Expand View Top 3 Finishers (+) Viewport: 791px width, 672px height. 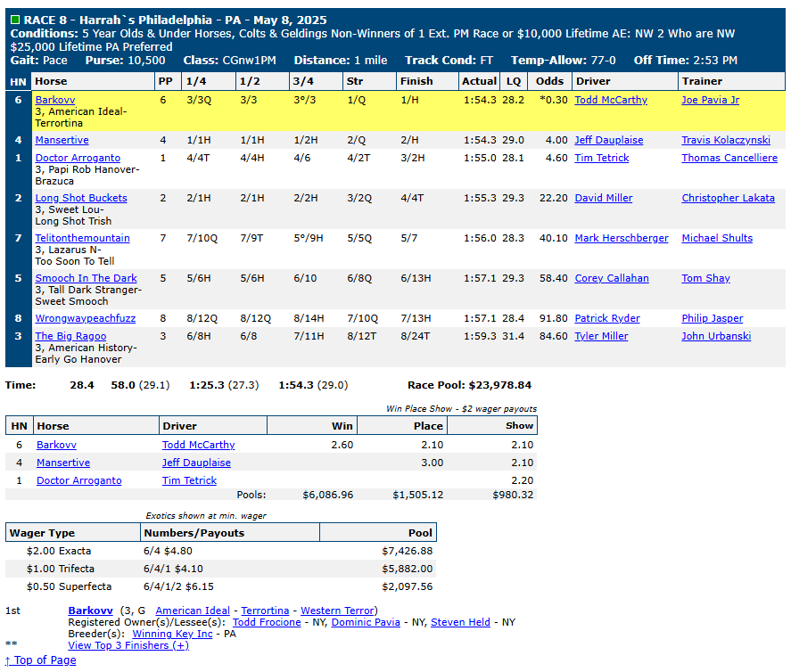pos(128,645)
